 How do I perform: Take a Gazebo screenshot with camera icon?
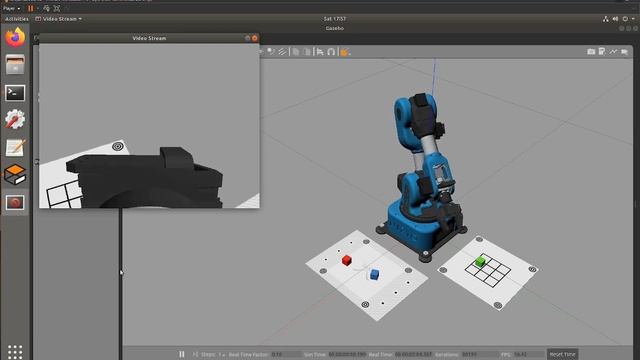[591, 51]
